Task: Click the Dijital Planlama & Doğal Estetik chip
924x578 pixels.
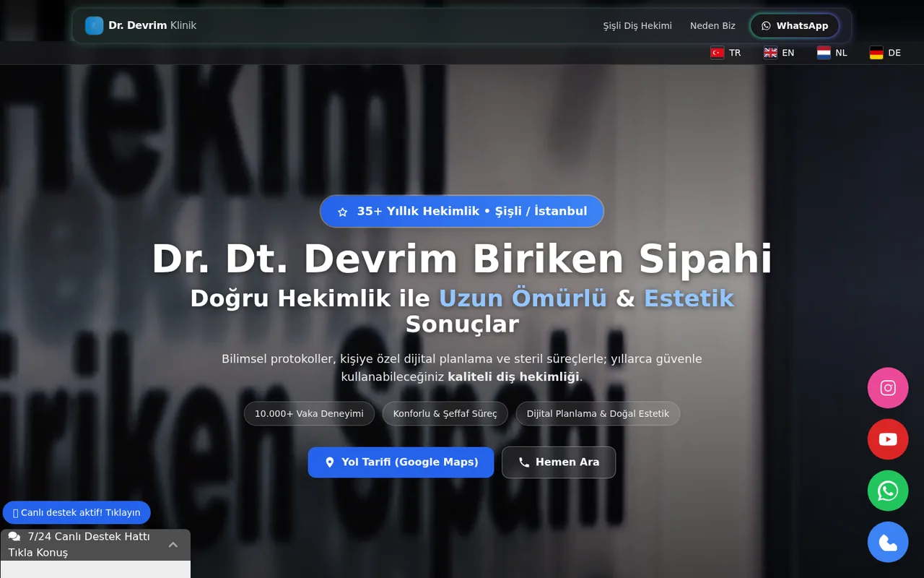Action: click(x=598, y=414)
